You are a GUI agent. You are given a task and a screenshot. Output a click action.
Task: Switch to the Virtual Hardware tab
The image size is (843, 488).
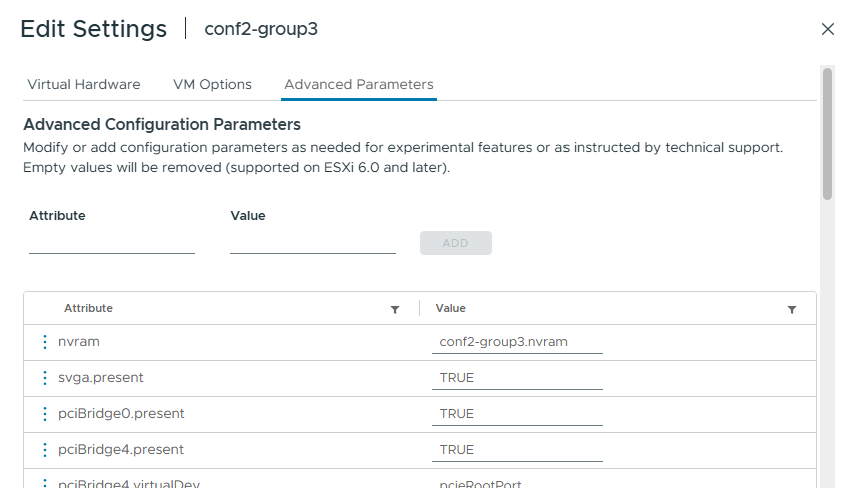(84, 85)
